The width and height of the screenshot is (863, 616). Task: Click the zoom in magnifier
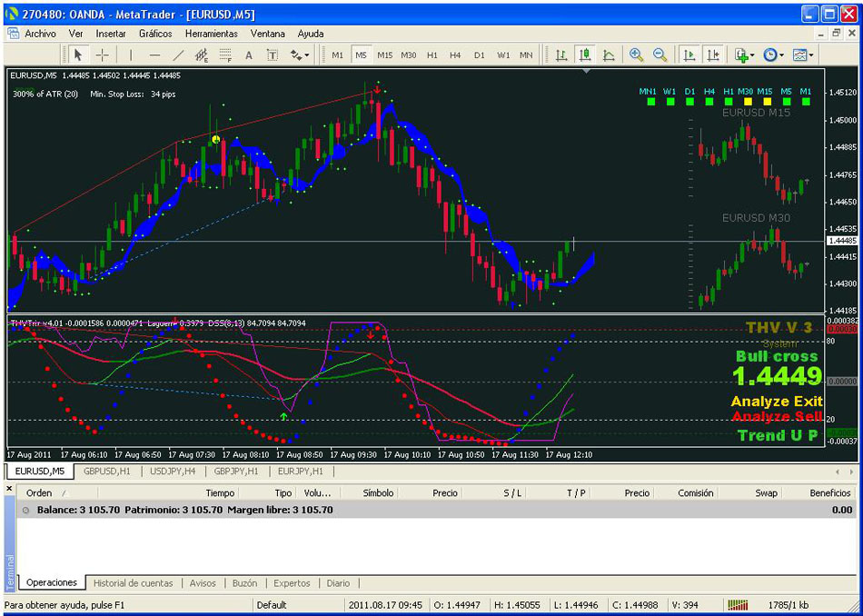coord(636,55)
